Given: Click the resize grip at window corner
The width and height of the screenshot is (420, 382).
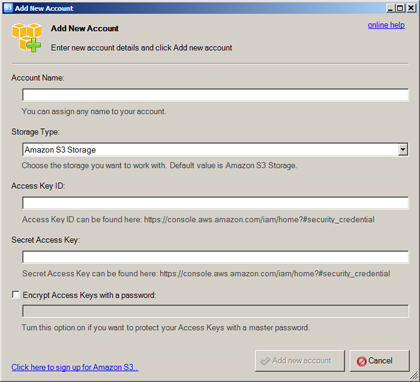Looking at the screenshot, I should [x=413, y=376].
